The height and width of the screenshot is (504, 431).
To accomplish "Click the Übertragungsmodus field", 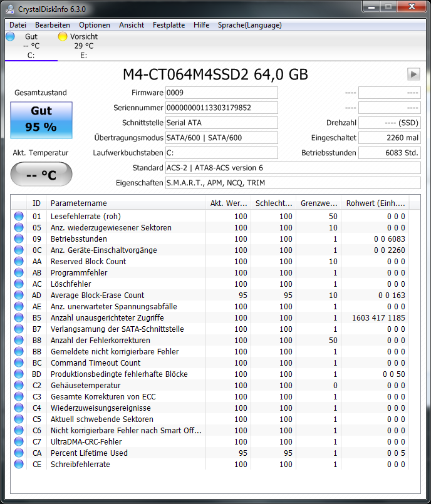I will coord(222,138).
